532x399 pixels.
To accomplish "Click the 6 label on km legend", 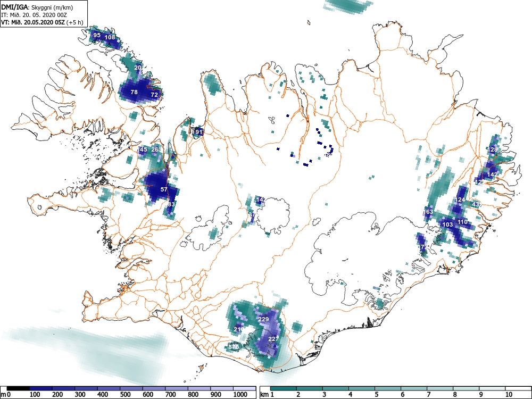I will click(402, 395).
